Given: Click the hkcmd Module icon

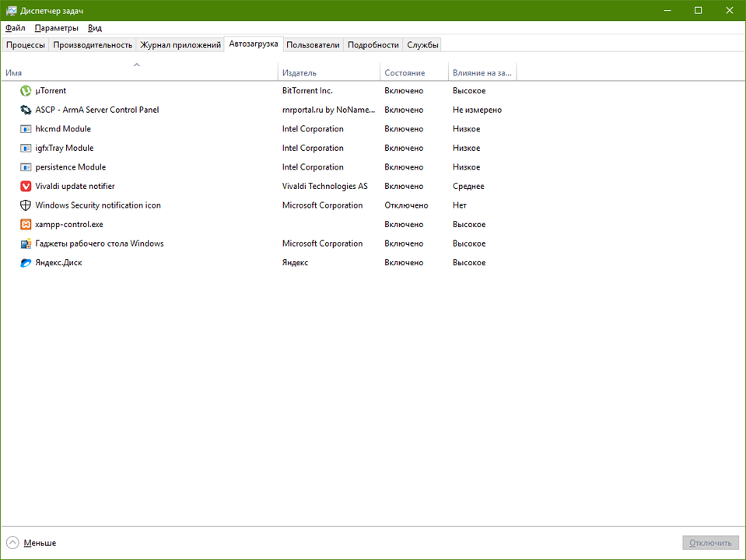Looking at the screenshot, I should click(26, 129).
